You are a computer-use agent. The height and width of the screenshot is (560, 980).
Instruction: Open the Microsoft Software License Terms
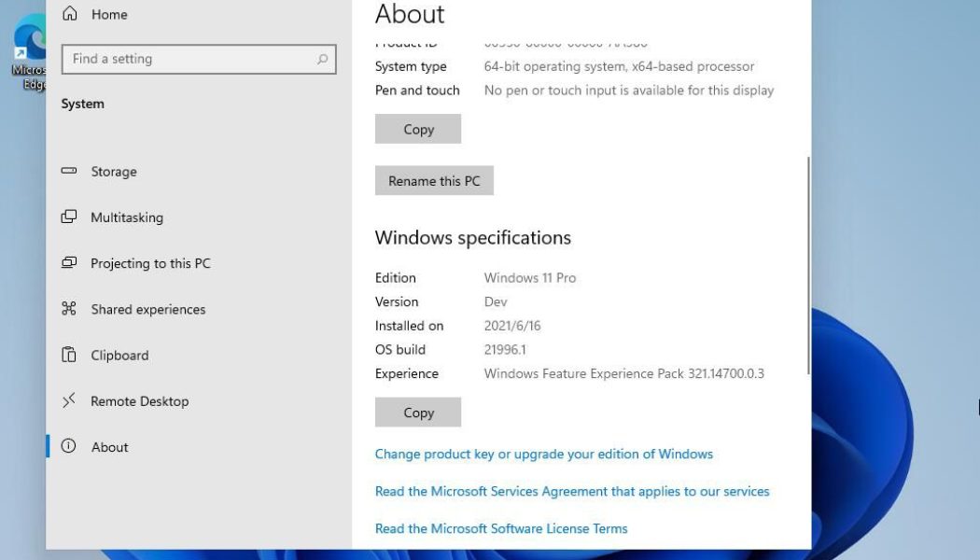[x=500, y=528]
